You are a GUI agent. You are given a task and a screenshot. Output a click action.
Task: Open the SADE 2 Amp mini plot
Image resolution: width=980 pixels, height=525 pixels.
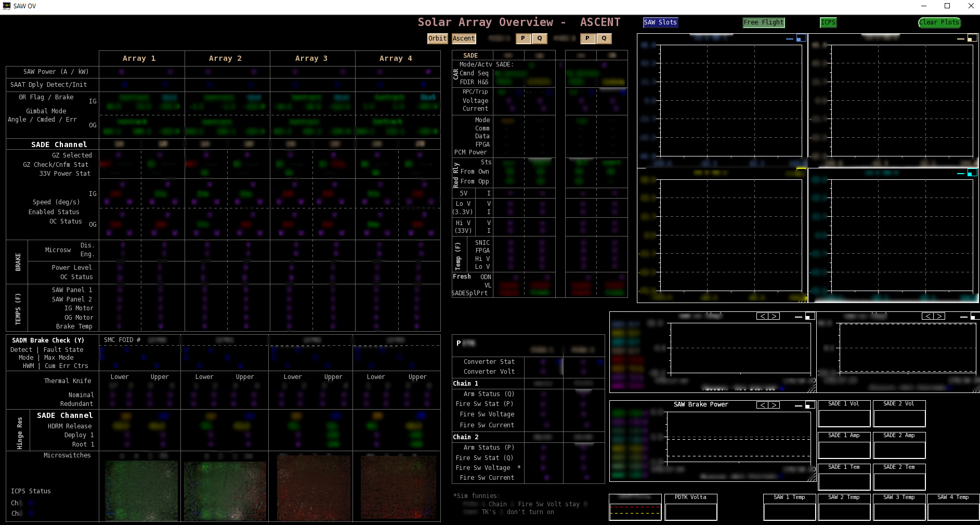[899, 446]
